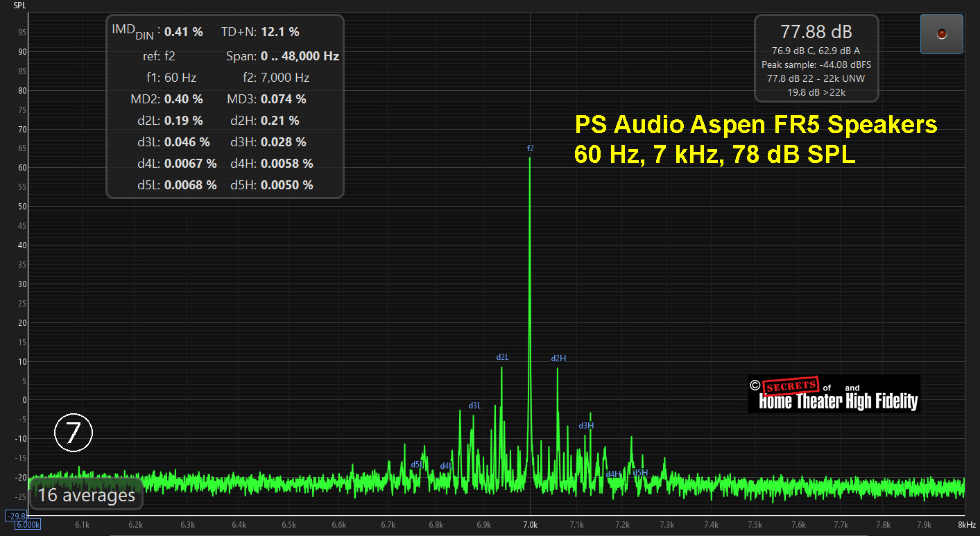Click the 'f2: 7,000 Hz' entry
This screenshot has width=980, height=536.
(x=277, y=78)
